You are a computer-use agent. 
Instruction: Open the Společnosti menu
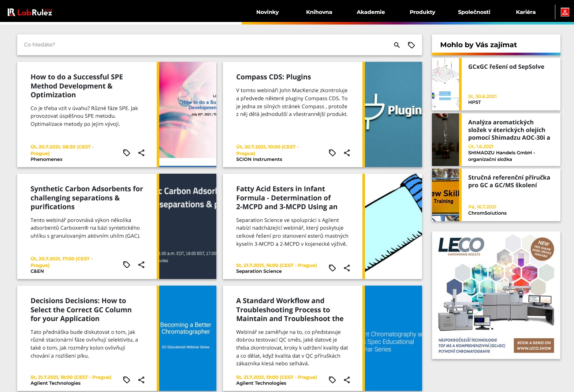(474, 12)
